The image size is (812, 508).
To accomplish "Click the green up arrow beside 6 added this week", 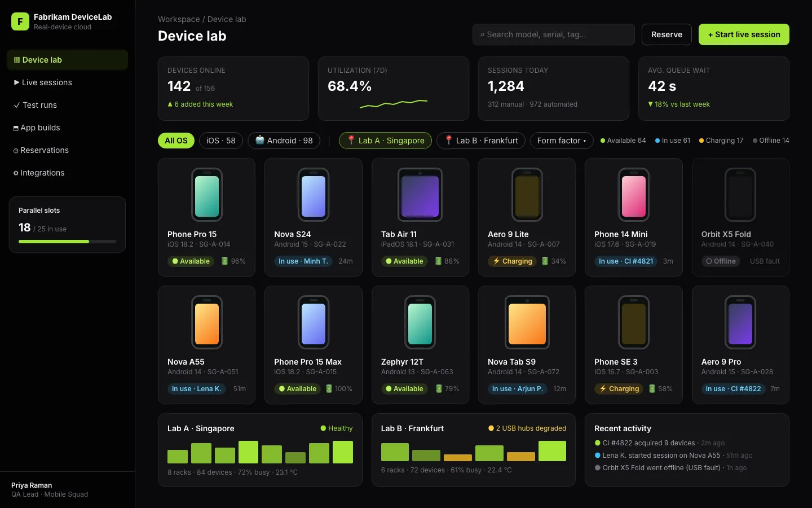I will 170,104.
